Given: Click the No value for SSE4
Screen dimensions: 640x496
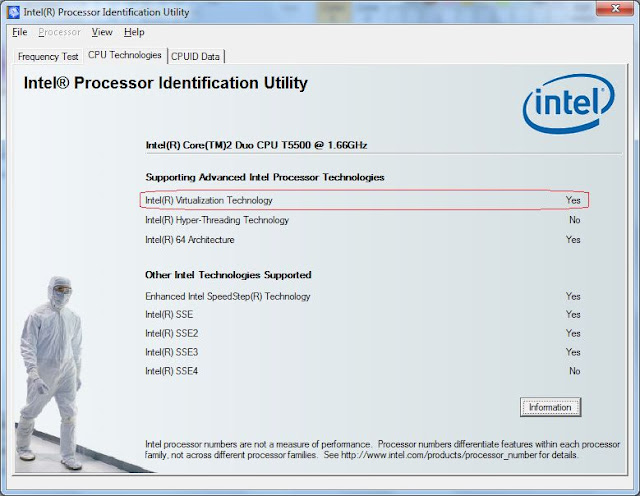Looking at the screenshot, I should 575,371.
